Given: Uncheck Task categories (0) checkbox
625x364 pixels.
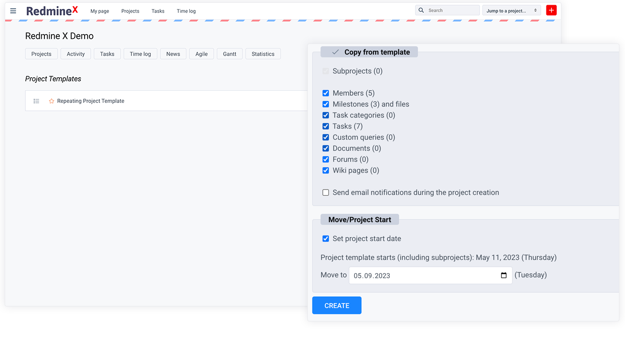Looking at the screenshot, I should [326, 115].
